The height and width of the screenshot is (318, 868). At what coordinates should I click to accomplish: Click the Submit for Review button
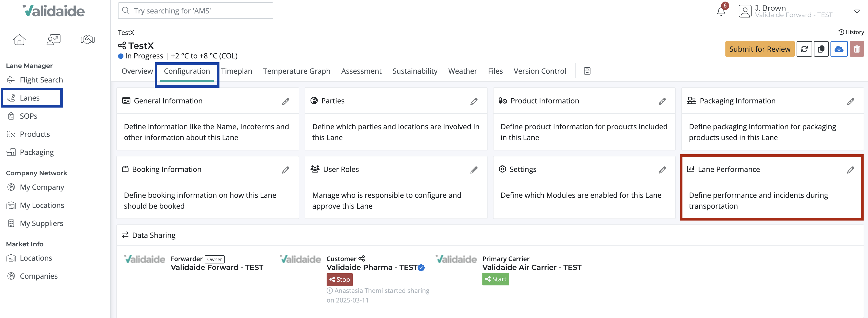(x=760, y=49)
